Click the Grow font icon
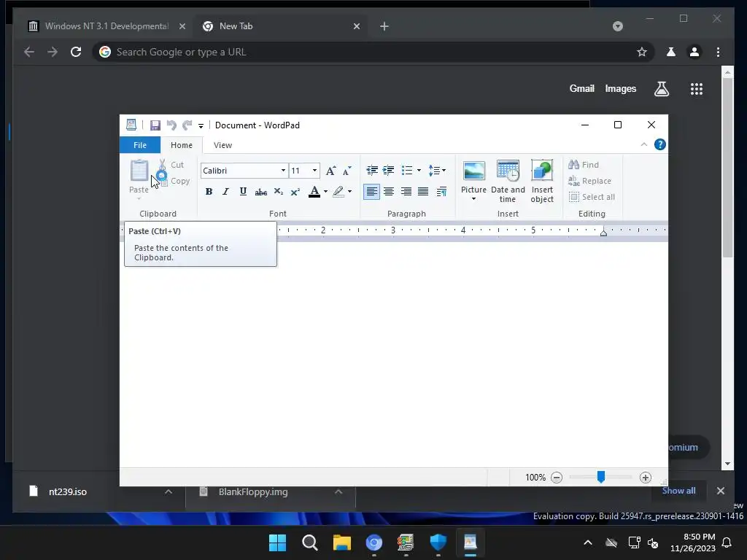 [330, 171]
